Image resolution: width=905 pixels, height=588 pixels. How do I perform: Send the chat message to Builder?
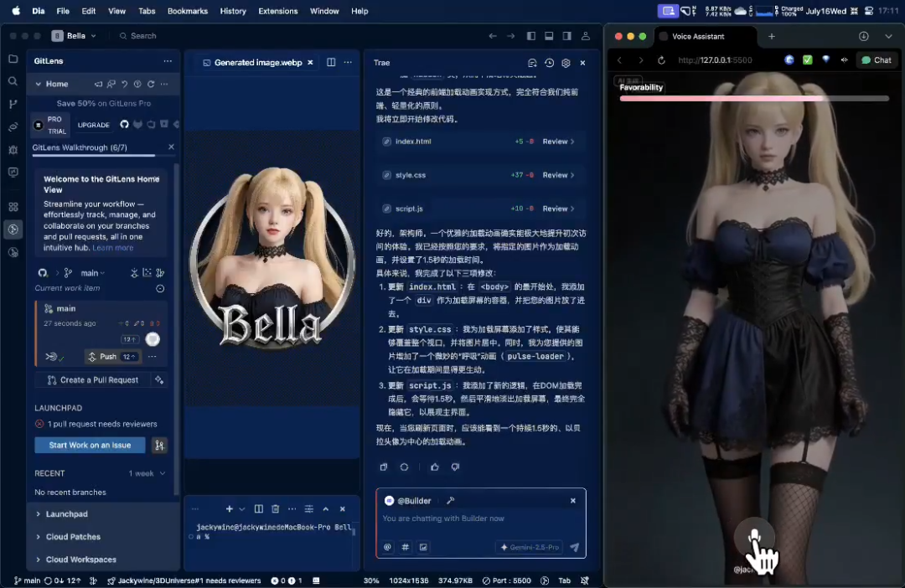click(574, 547)
